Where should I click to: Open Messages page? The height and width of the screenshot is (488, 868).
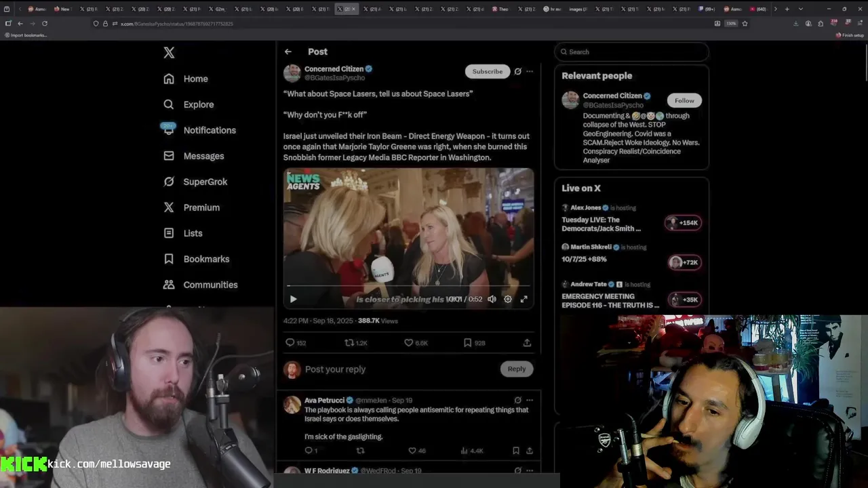pos(203,156)
